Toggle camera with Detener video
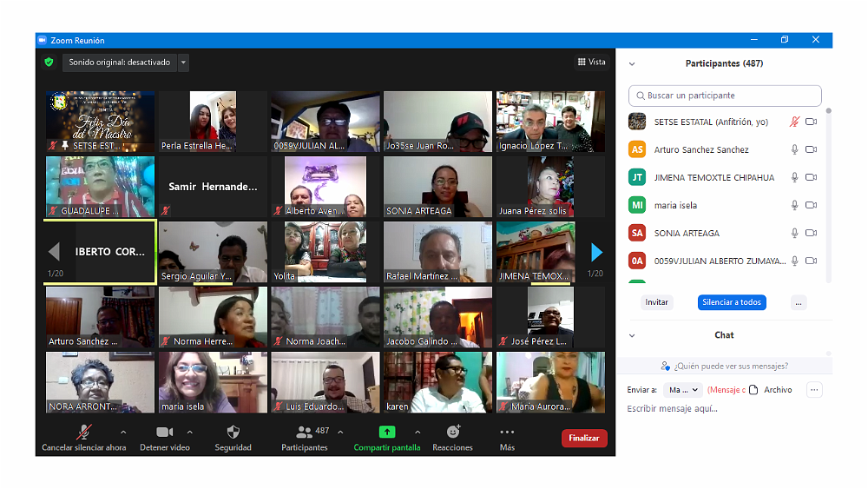This screenshot has height=489, width=868. tap(164, 432)
